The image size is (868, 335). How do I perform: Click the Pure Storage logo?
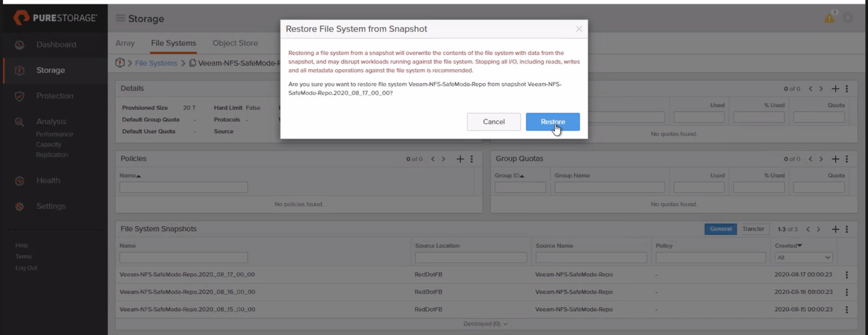pyautogui.click(x=55, y=17)
